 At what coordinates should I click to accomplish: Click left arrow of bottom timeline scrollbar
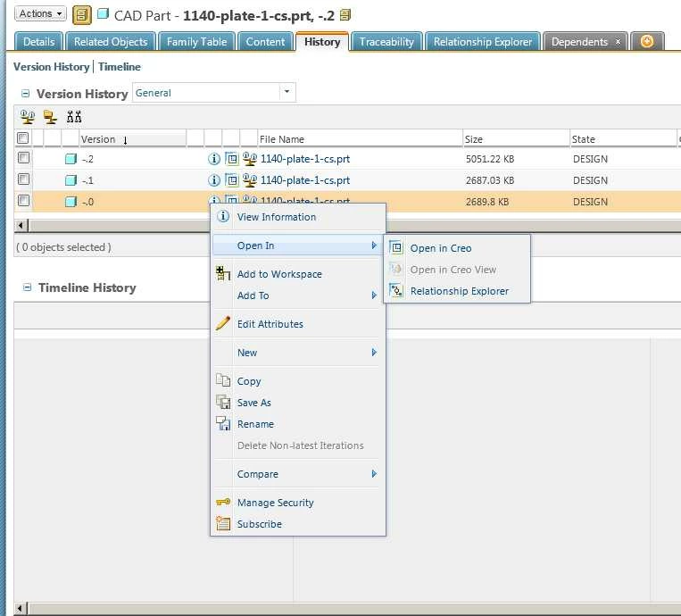tap(21, 608)
